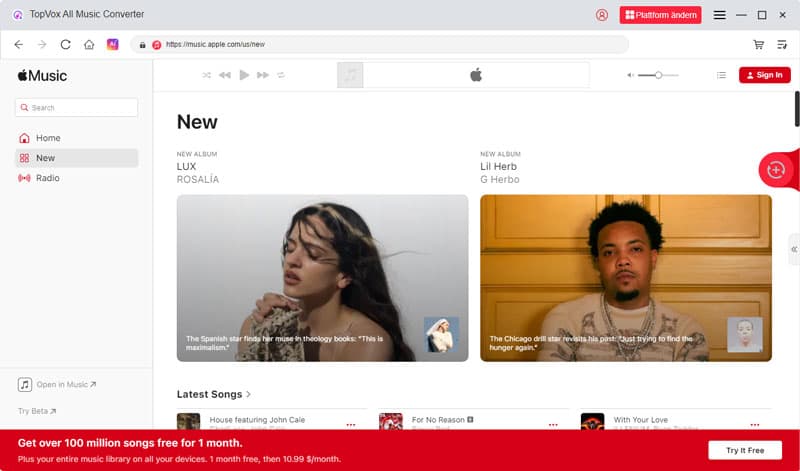Click the Sign In button

(764, 75)
